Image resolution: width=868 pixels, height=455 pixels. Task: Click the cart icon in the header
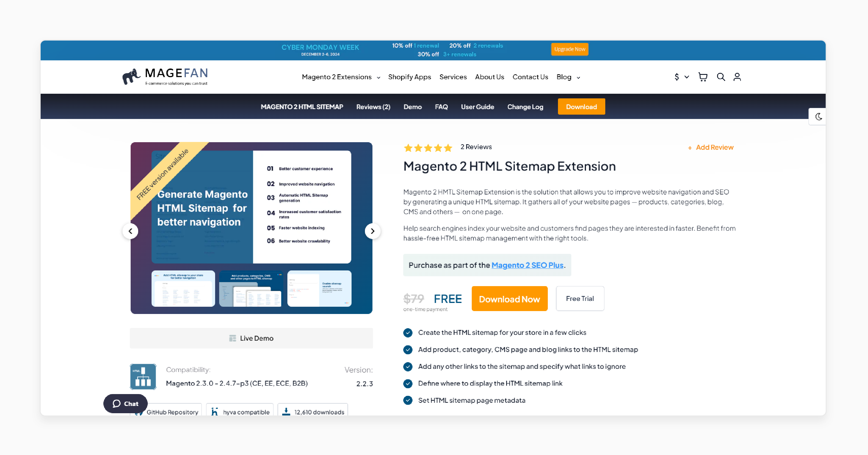(703, 77)
